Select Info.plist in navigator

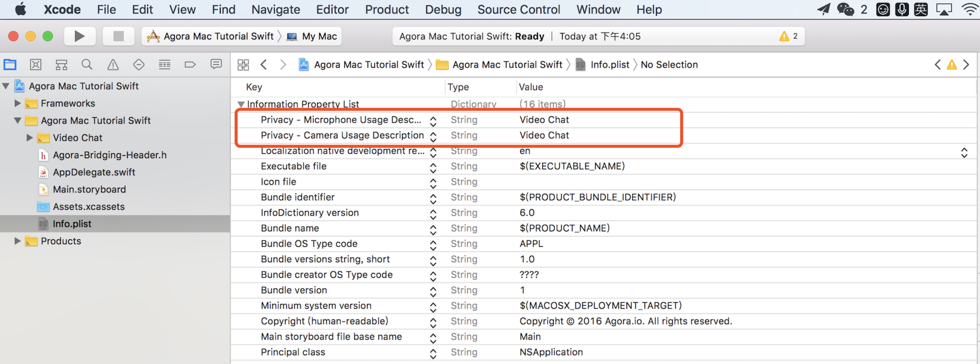pos(115,224)
